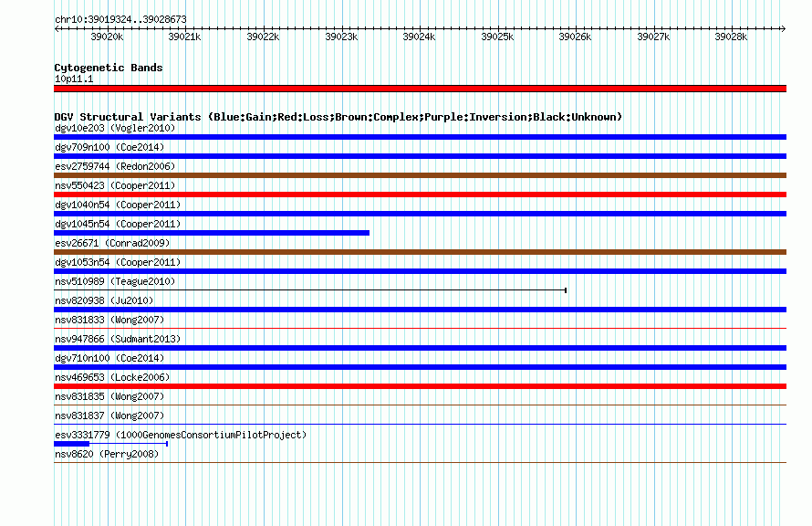Click the blue bar of nsv820938

point(420,310)
